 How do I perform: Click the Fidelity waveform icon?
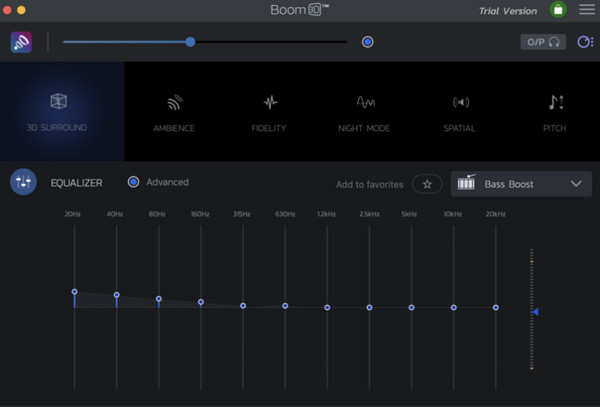click(271, 102)
